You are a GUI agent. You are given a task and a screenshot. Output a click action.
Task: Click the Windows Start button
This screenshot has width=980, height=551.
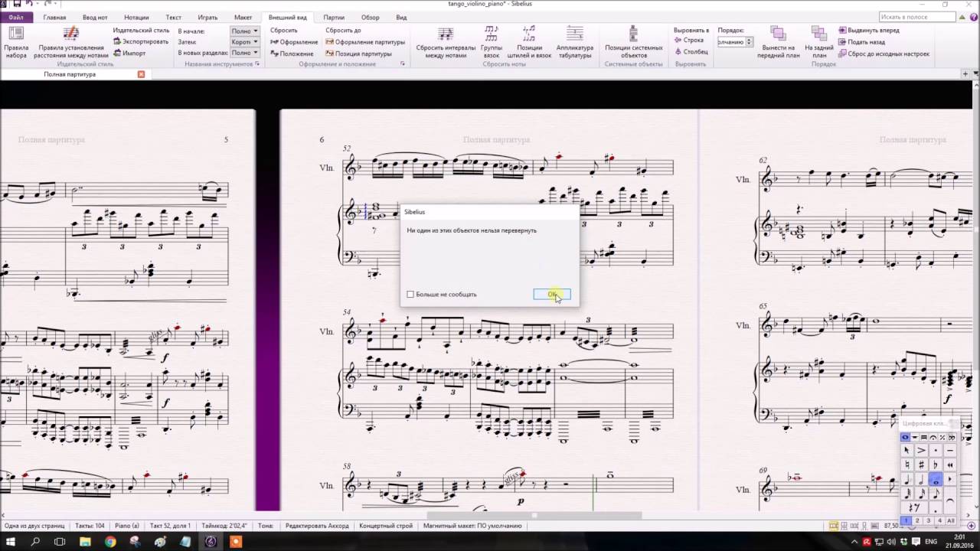[x=11, y=542]
